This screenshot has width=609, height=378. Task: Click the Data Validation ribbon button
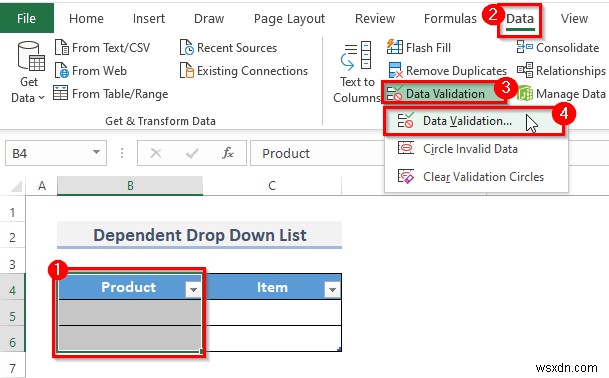click(x=444, y=94)
